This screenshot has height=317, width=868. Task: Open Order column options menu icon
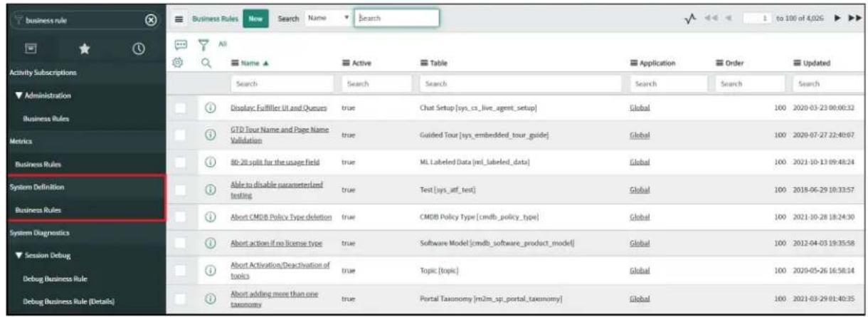(x=721, y=64)
